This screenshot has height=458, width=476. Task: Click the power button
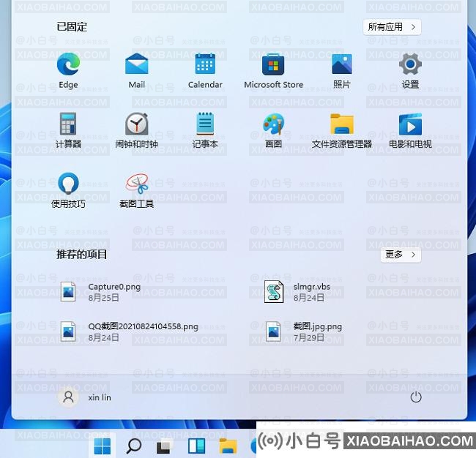coord(416,397)
